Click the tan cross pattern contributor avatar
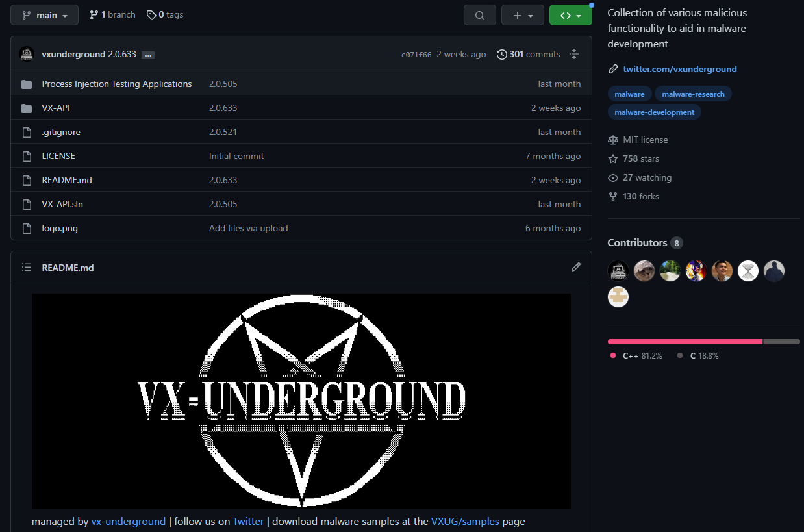This screenshot has width=804, height=532. [618, 297]
